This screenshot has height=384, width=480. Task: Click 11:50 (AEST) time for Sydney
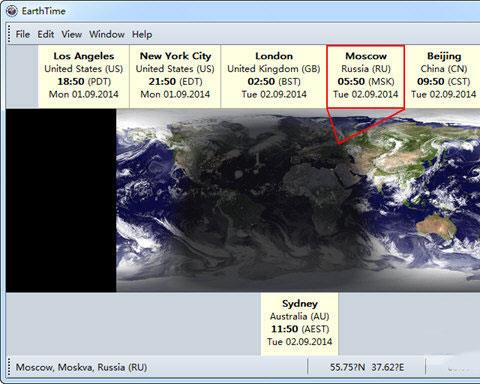[x=300, y=329]
